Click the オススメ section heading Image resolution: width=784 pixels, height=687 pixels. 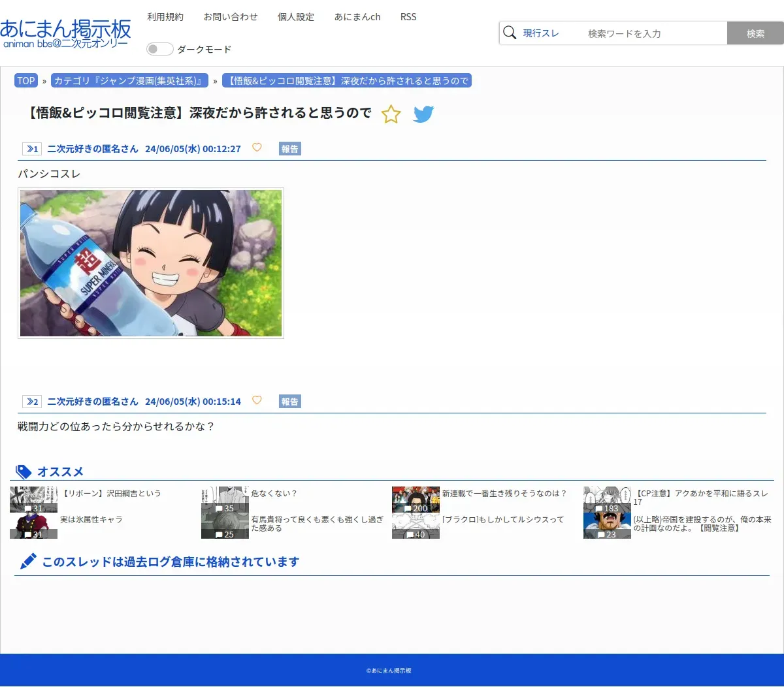pos(60,471)
